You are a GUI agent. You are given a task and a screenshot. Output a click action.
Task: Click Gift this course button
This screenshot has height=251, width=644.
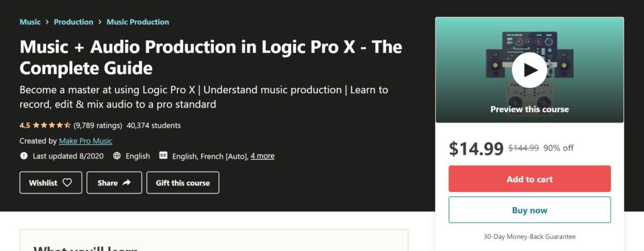coord(183,183)
